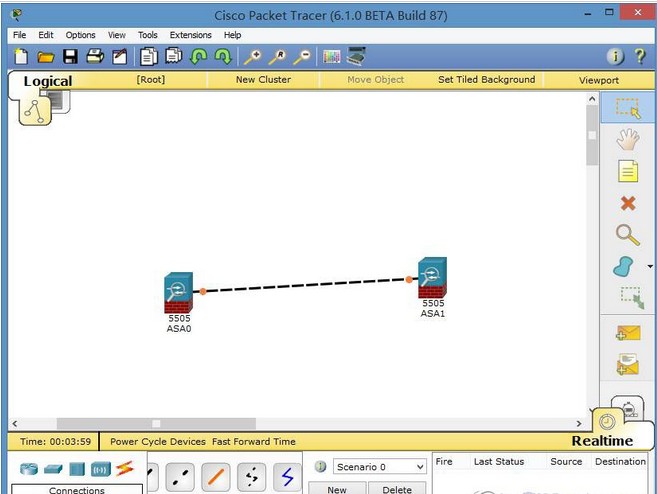Viewport: 657px width, 494px height.
Task: Print the topology with the printer icon
Action: tap(95, 56)
